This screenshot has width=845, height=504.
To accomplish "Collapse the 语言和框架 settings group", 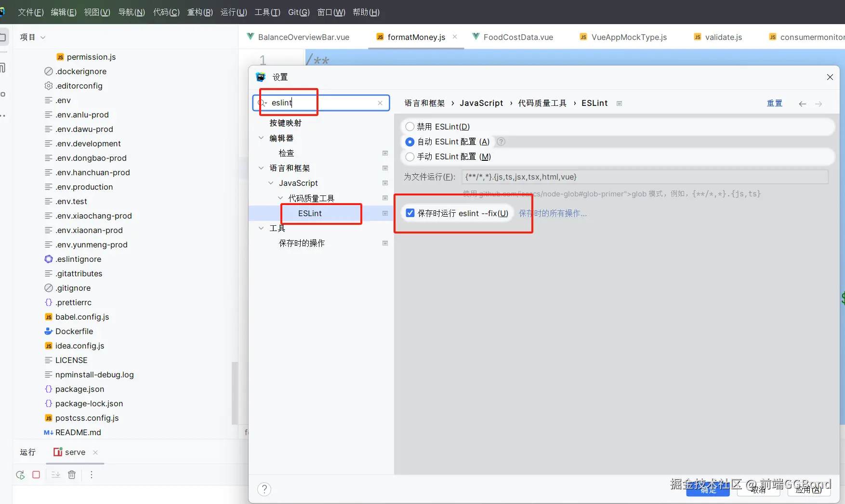I will click(261, 168).
